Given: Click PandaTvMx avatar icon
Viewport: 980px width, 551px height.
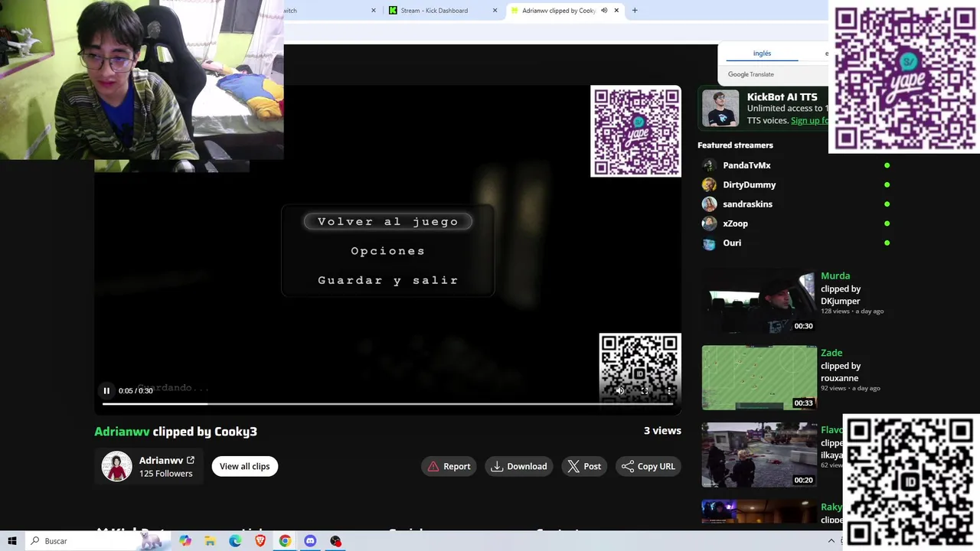Looking at the screenshot, I should click(709, 165).
